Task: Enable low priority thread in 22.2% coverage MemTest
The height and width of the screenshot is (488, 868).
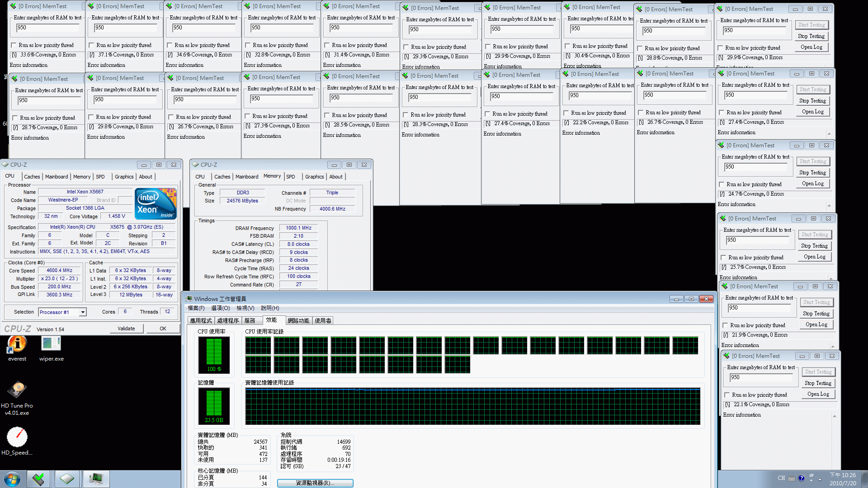Action: pyautogui.click(x=566, y=113)
